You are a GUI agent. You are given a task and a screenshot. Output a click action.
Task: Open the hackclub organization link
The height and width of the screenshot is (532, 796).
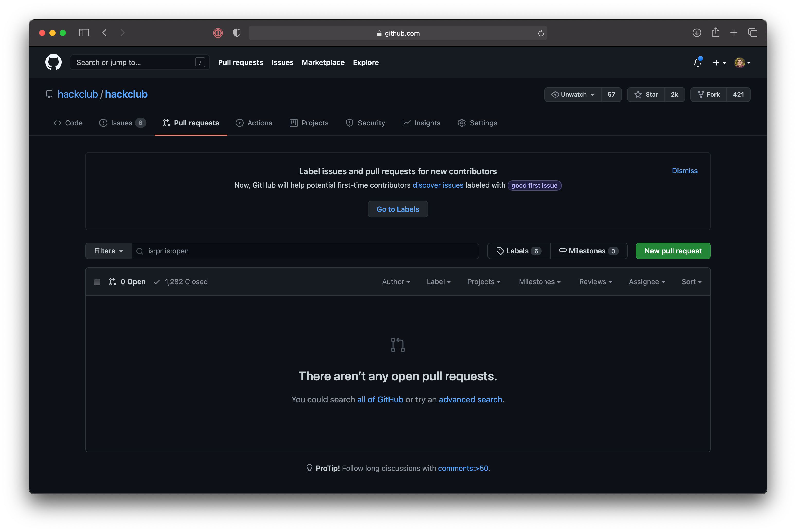click(x=78, y=94)
